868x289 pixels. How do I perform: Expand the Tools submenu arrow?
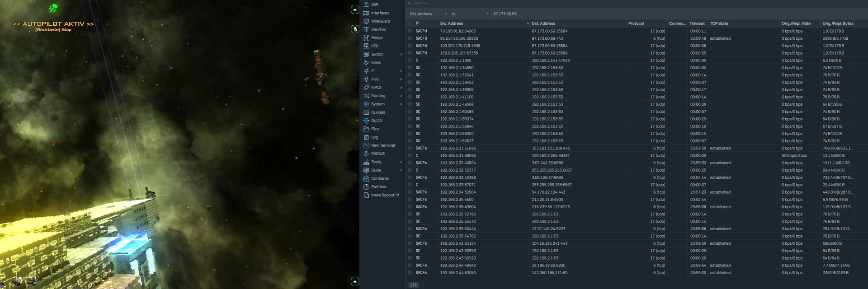[x=401, y=162]
